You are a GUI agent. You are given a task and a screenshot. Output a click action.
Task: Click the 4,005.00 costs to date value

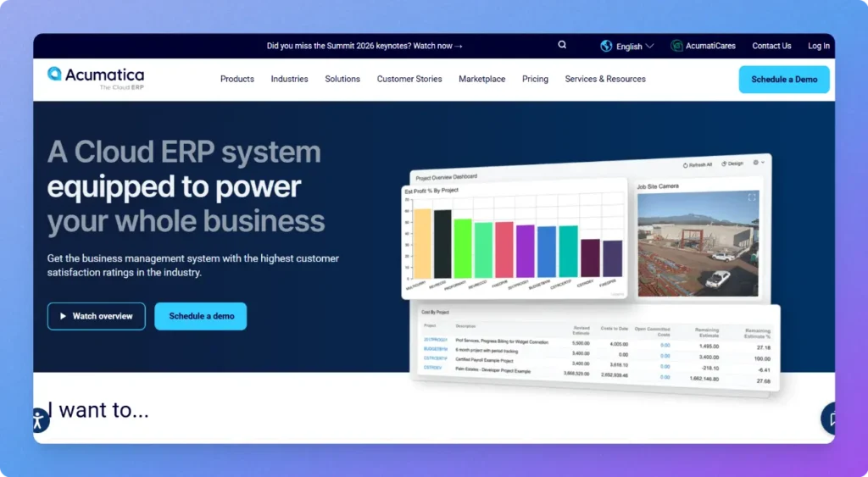coord(618,344)
